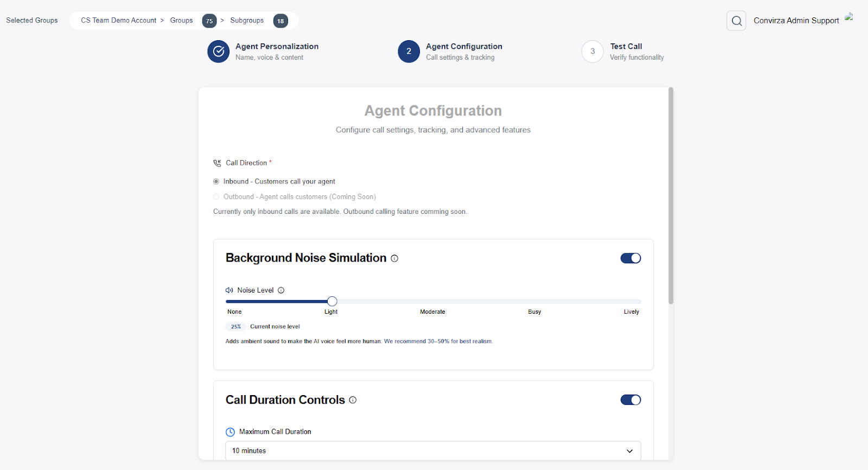Go to the Agent Personalization step
The height and width of the screenshot is (470, 868).
click(x=277, y=47)
